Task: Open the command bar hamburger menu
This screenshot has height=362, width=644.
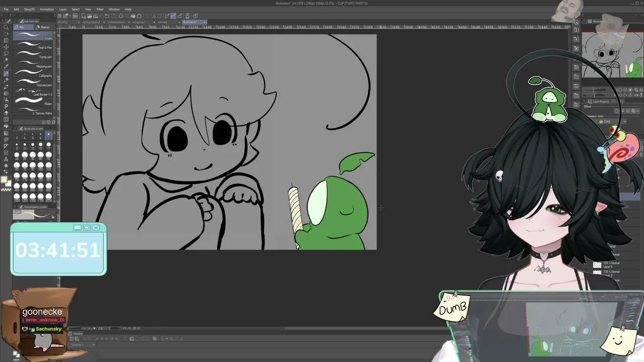Action: pyautogui.click(x=59, y=16)
